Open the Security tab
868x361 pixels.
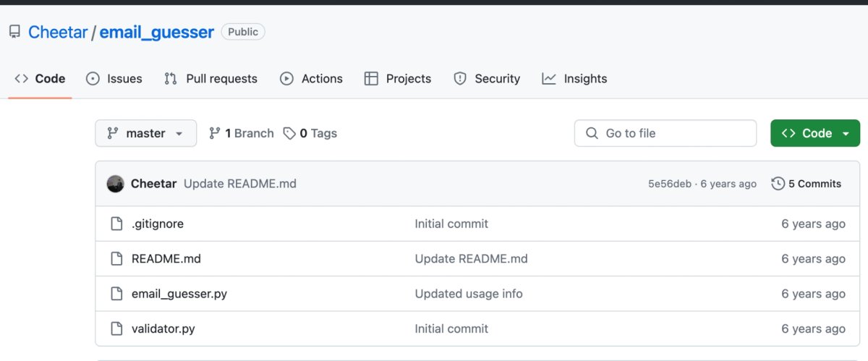(487, 79)
